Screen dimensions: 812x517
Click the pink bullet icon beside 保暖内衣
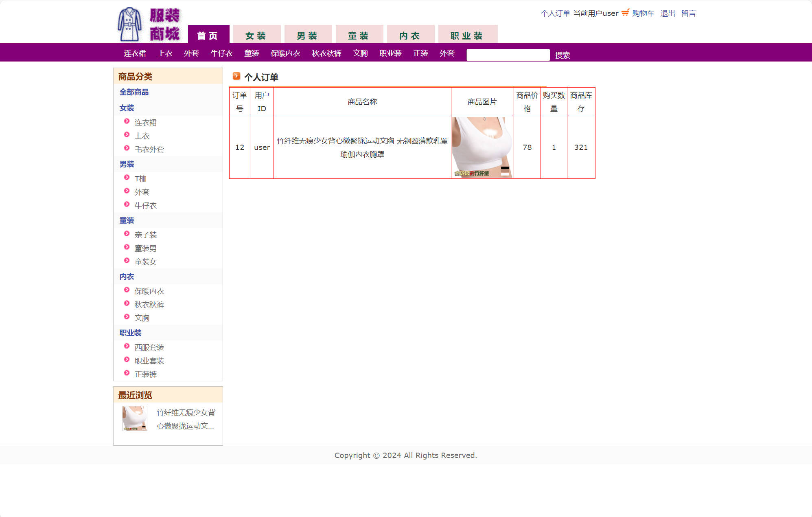point(127,290)
